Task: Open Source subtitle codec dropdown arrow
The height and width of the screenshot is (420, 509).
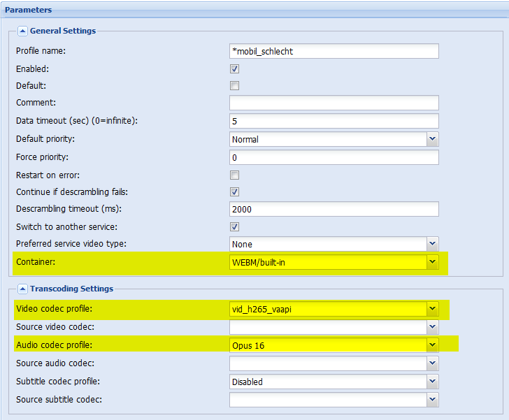Action: [x=432, y=400]
